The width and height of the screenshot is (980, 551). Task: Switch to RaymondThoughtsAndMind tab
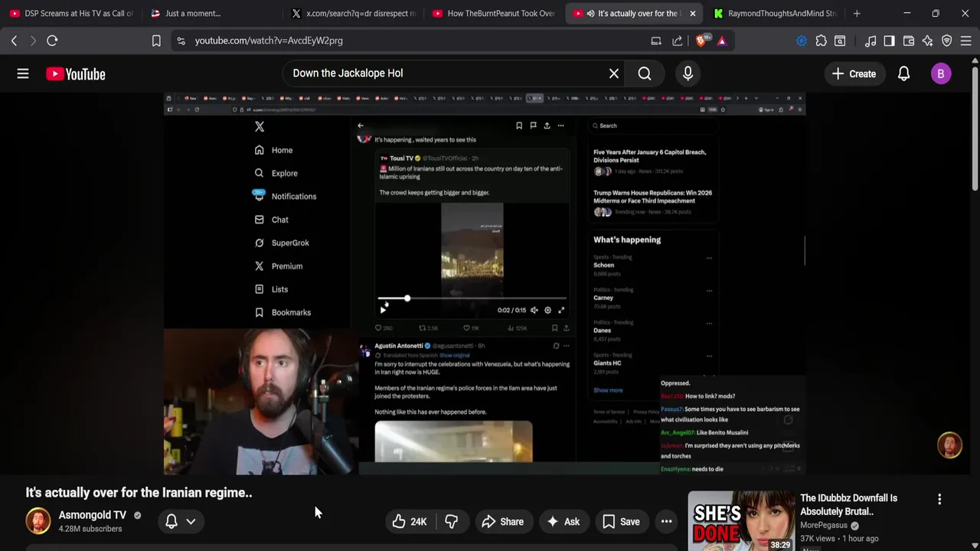pos(775,13)
